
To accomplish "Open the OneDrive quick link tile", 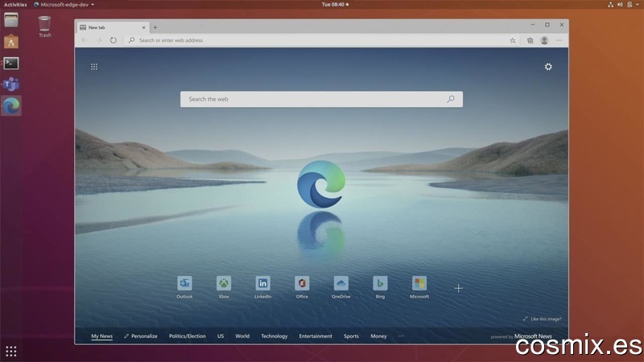I will pyautogui.click(x=341, y=286).
